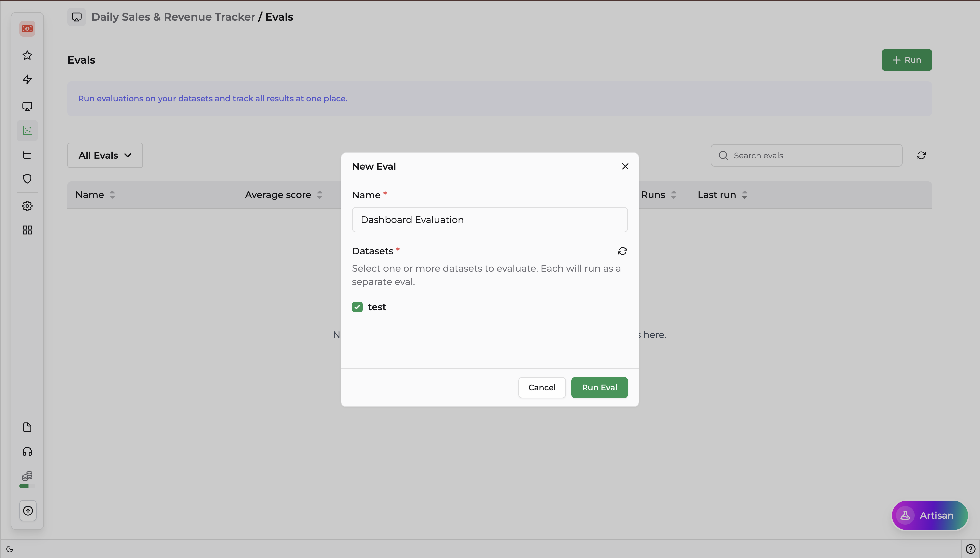Click the credits usage progress bar
Screen dimensions: 980x558
[x=27, y=486]
